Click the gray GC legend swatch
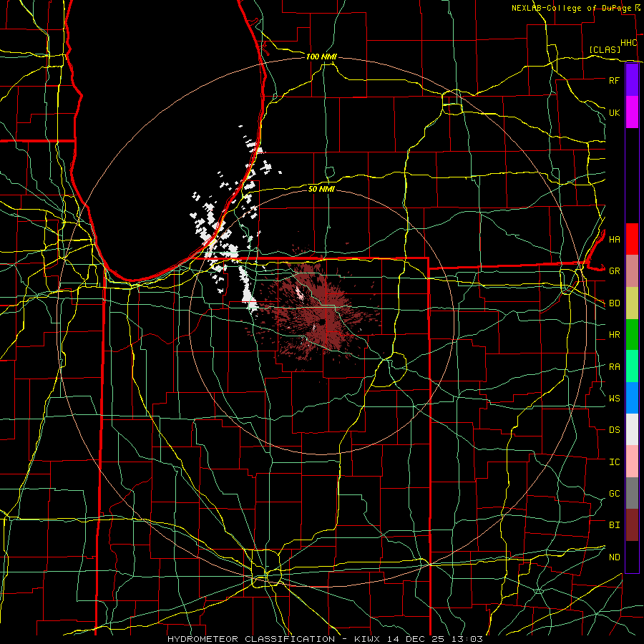The width and height of the screenshot is (644, 644). pyautogui.click(x=632, y=493)
